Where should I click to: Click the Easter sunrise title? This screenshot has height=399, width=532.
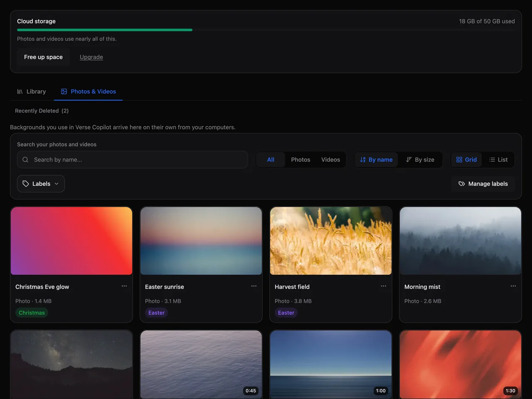tap(165, 287)
